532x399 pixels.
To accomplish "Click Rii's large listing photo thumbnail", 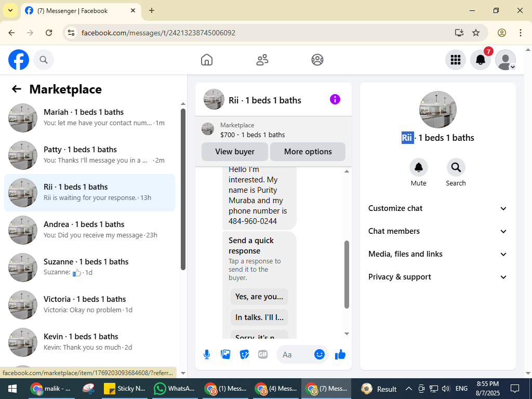I will (437, 110).
